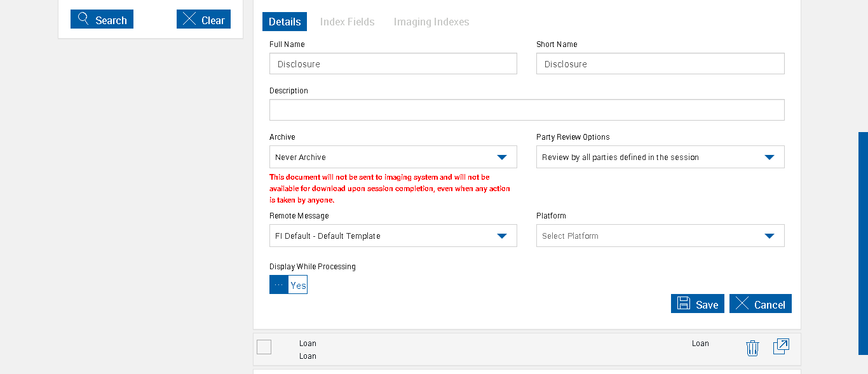Check the Loan row checkbox
This screenshot has height=374, width=868.
point(264,347)
